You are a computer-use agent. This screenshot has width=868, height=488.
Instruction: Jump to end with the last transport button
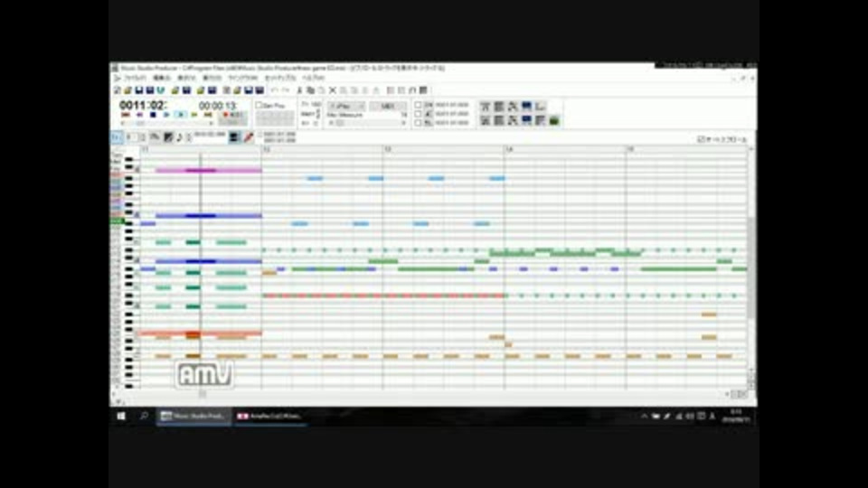pyautogui.click(x=208, y=115)
